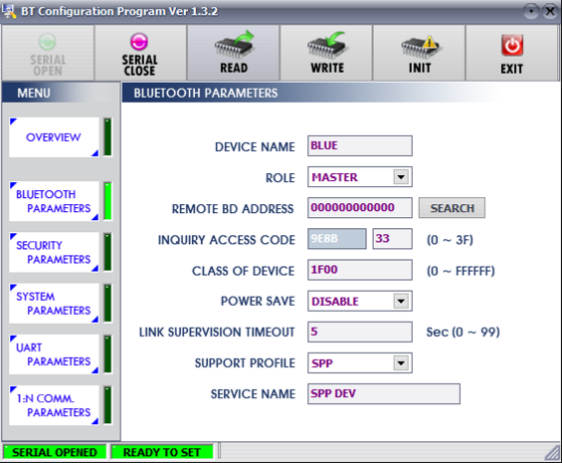Click the greyed SERIAL OPEN button
562x463 pixels.
pos(48,53)
